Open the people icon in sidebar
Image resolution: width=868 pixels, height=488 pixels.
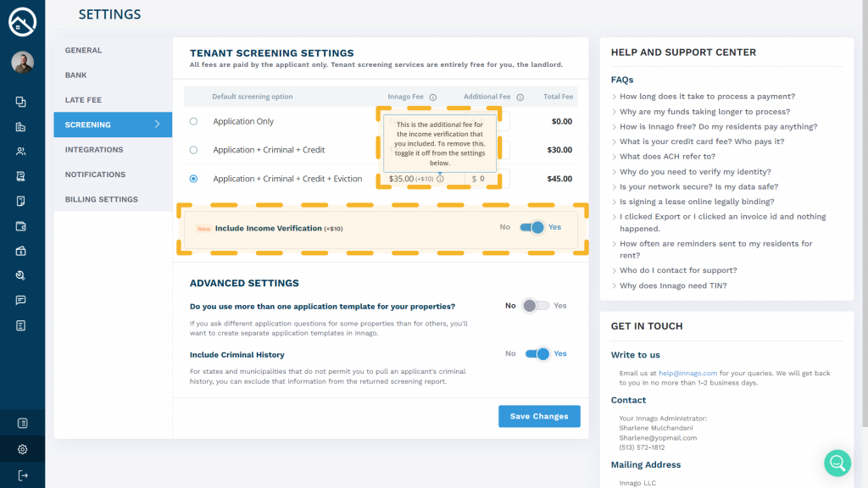(21, 152)
